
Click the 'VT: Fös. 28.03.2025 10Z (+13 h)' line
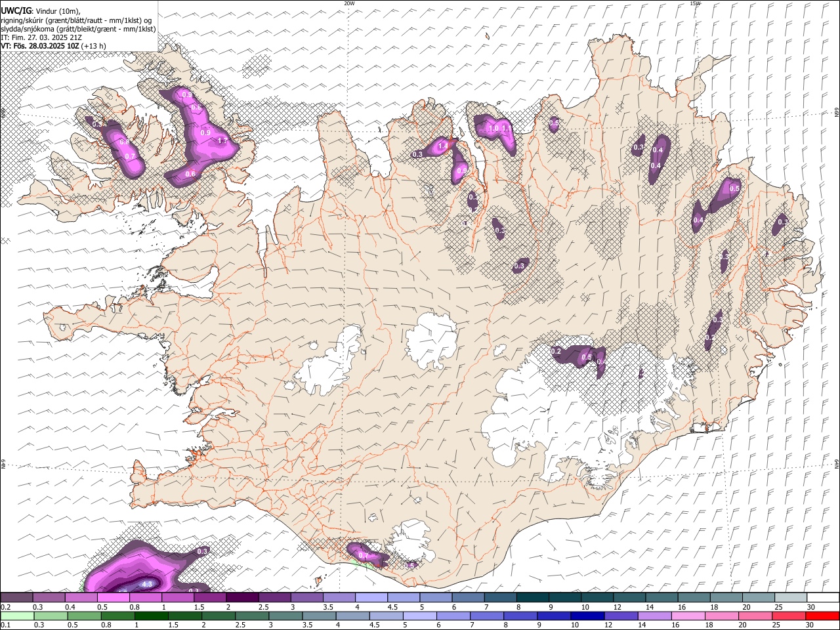click(x=53, y=46)
